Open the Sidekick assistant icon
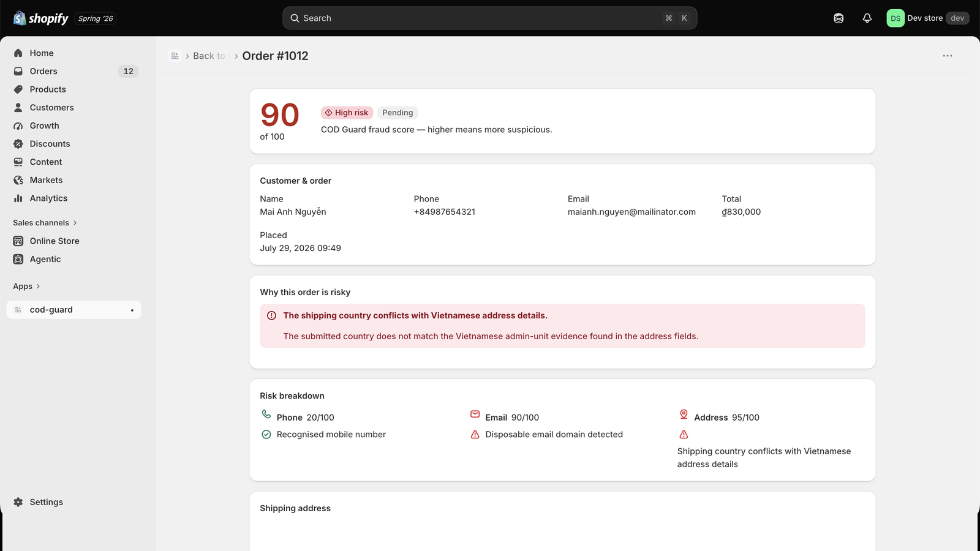 839,18
